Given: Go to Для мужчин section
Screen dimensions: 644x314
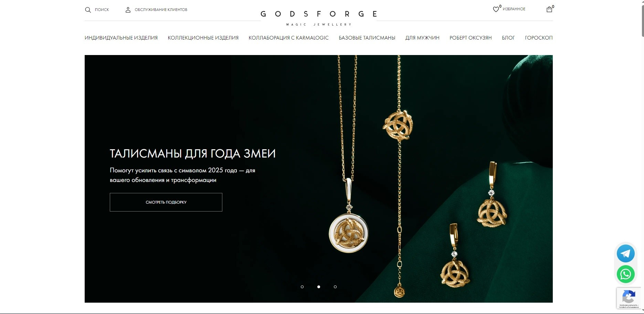Looking at the screenshot, I should (422, 38).
